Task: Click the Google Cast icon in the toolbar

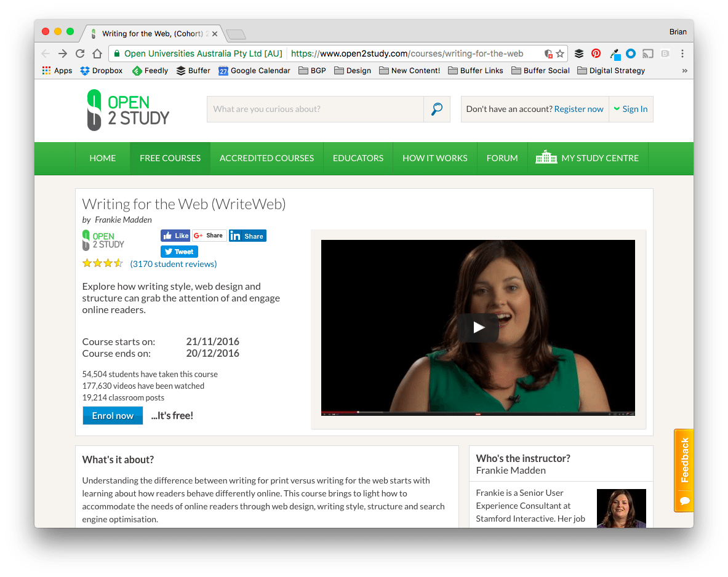Action: pyautogui.click(x=647, y=54)
